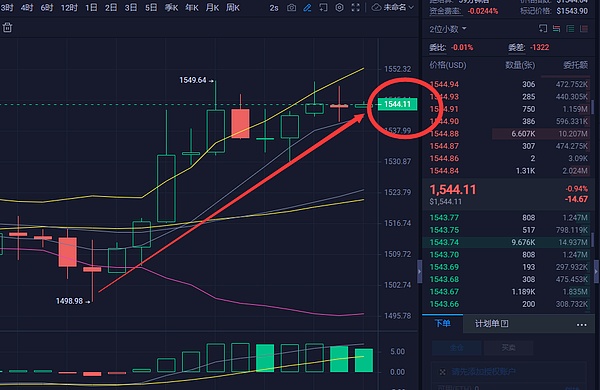The width and height of the screenshot is (600, 390).
Task: Show only buy orders in order book
Action: [x=570, y=28]
